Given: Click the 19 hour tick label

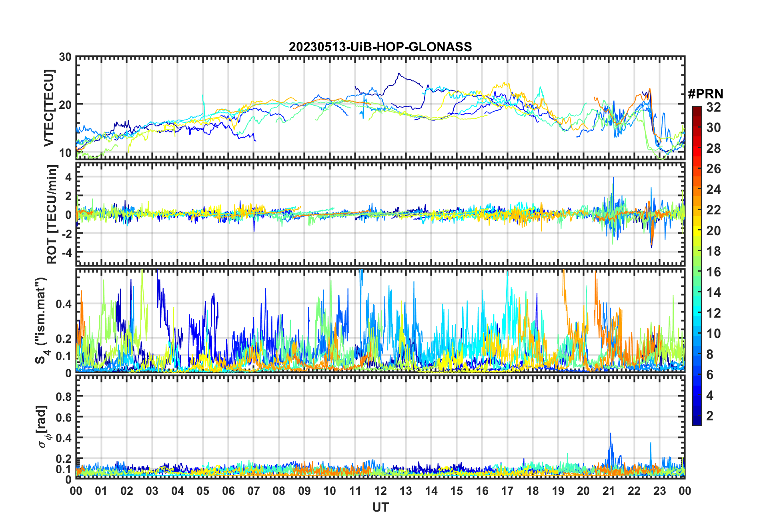Looking at the screenshot, I should tap(558, 490).
